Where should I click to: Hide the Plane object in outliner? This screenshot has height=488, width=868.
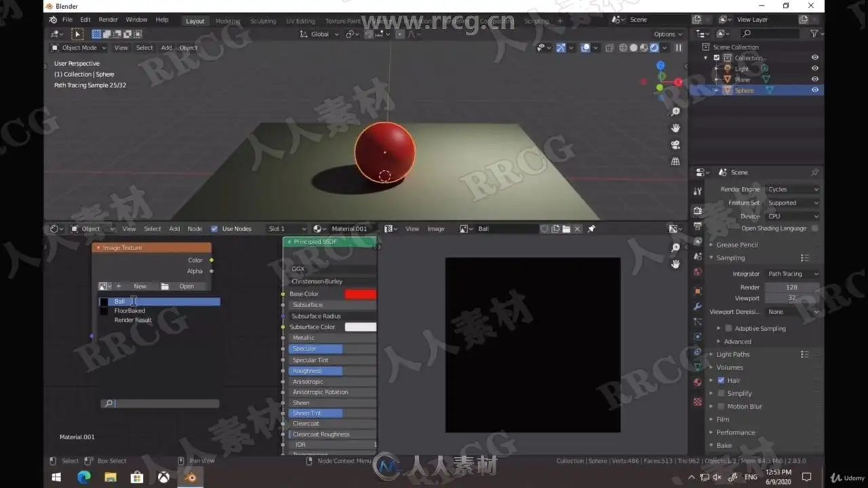tap(814, 79)
